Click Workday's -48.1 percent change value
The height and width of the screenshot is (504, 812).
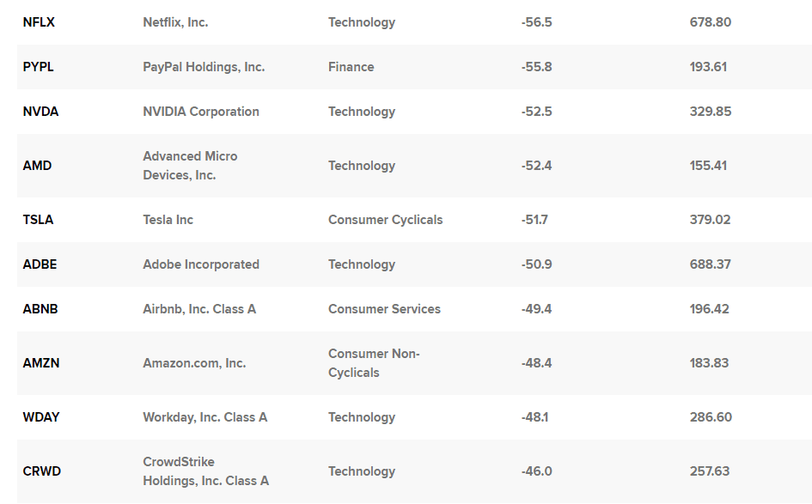(x=536, y=417)
